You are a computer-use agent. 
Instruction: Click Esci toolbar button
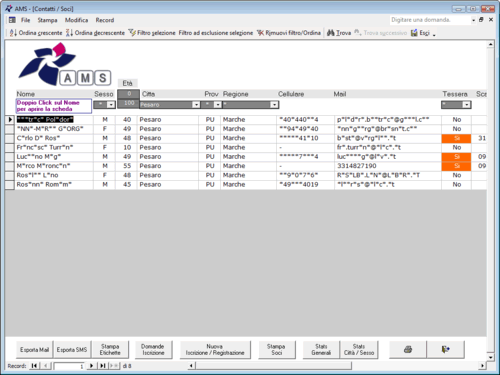(420, 33)
